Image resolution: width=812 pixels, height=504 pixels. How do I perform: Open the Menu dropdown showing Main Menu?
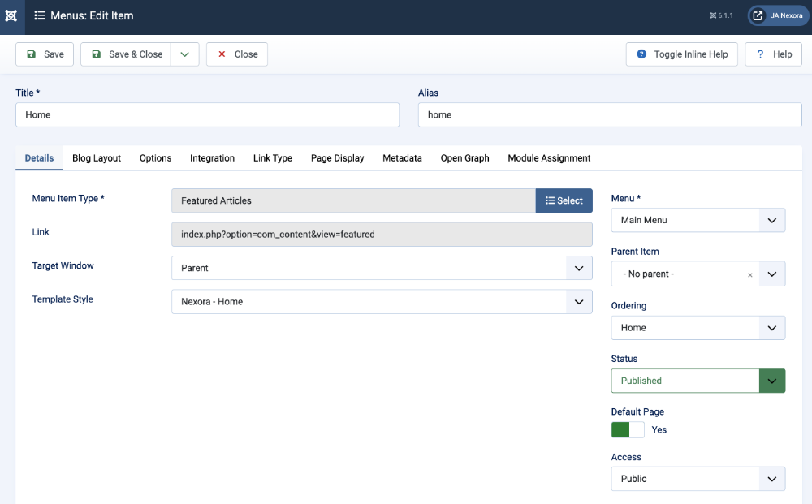click(698, 221)
